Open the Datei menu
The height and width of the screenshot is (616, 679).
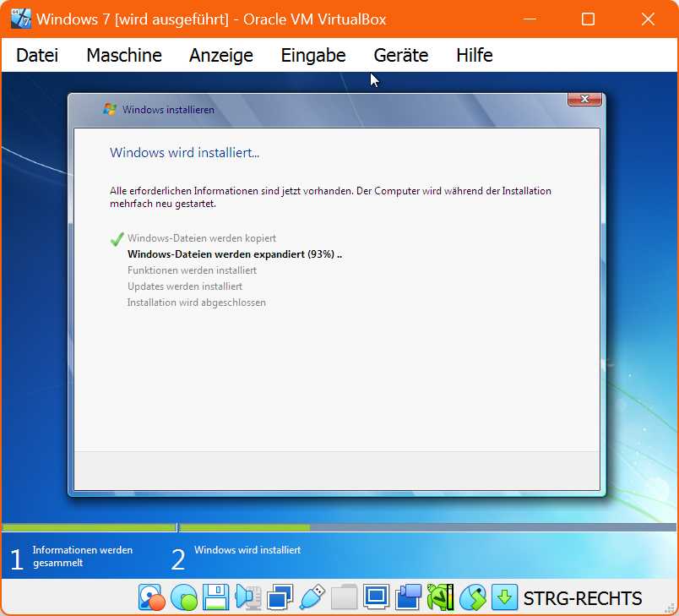tap(37, 55)
